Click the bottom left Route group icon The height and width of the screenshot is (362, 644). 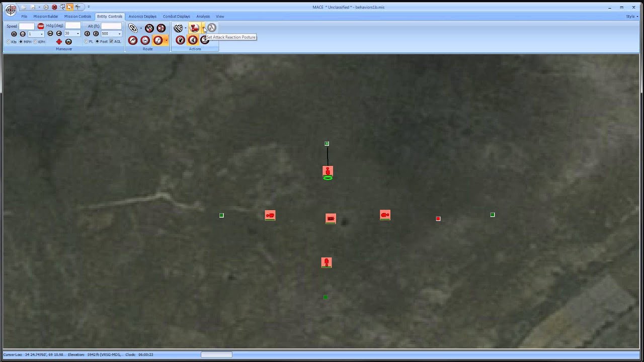[x=133, y=40]
